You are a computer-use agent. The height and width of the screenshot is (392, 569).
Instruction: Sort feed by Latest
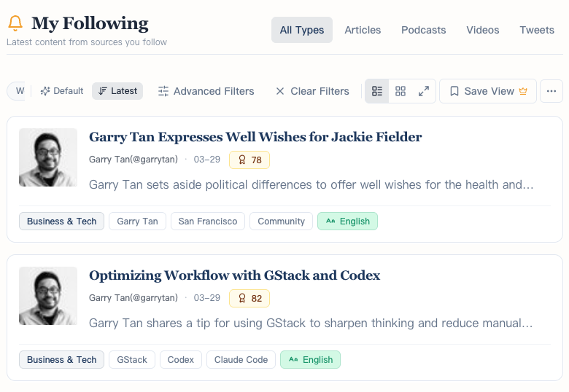(117, 91)
